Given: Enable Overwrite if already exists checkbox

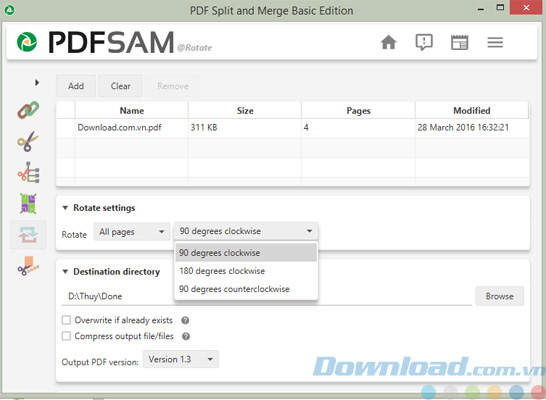Looking at the screenshot, I should pos(66,320).
